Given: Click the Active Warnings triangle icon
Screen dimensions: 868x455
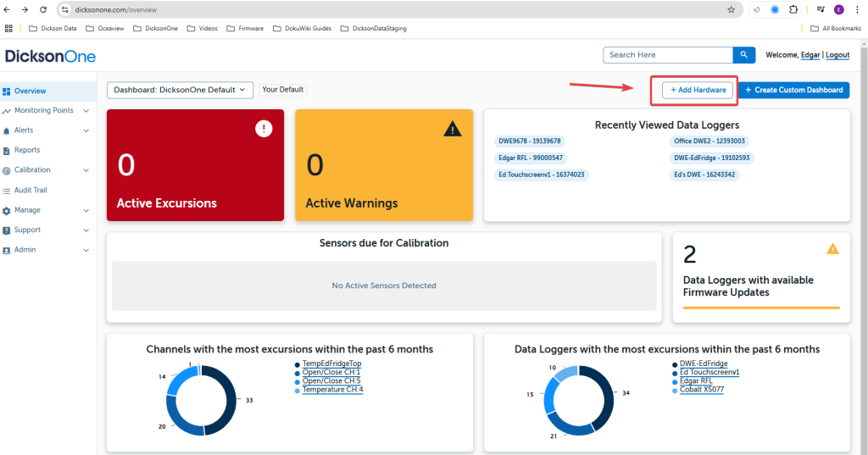Looking at the screenshot, I should pos(453,129).
